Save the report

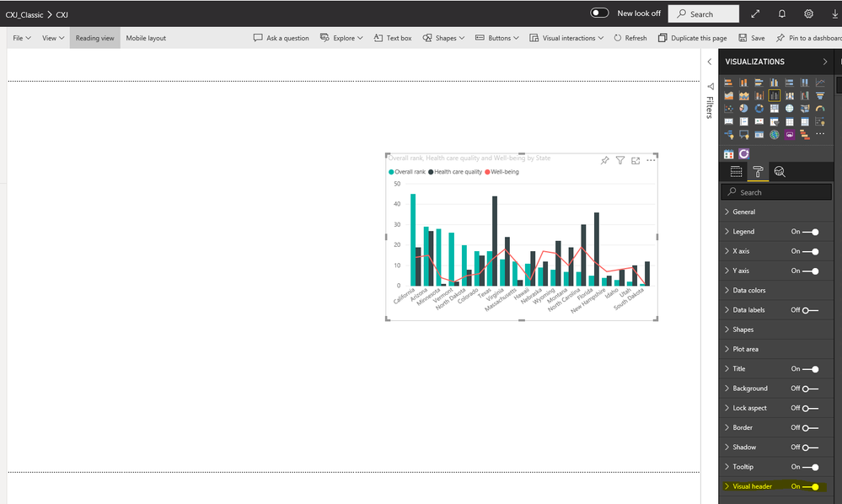(752, 38)
